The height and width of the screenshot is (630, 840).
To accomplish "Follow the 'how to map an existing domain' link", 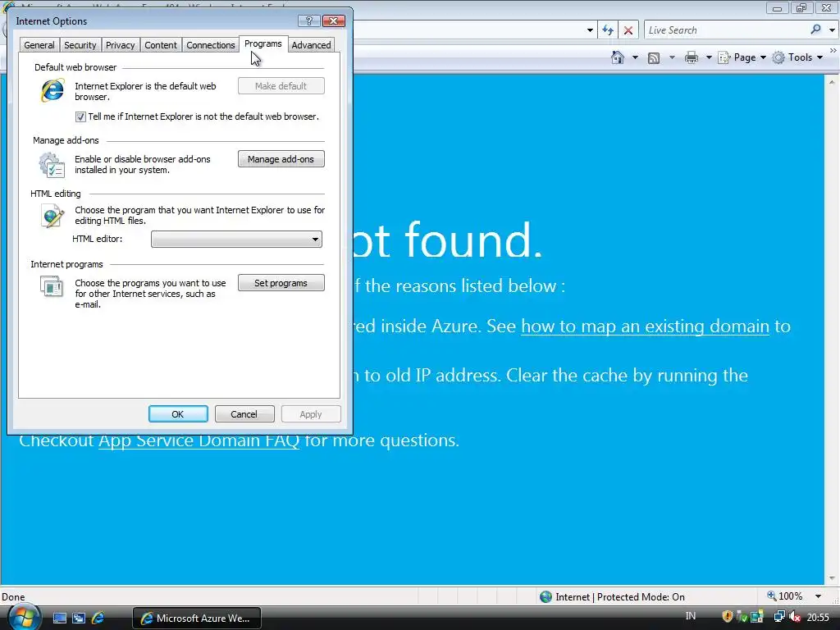I will (645, 326).
